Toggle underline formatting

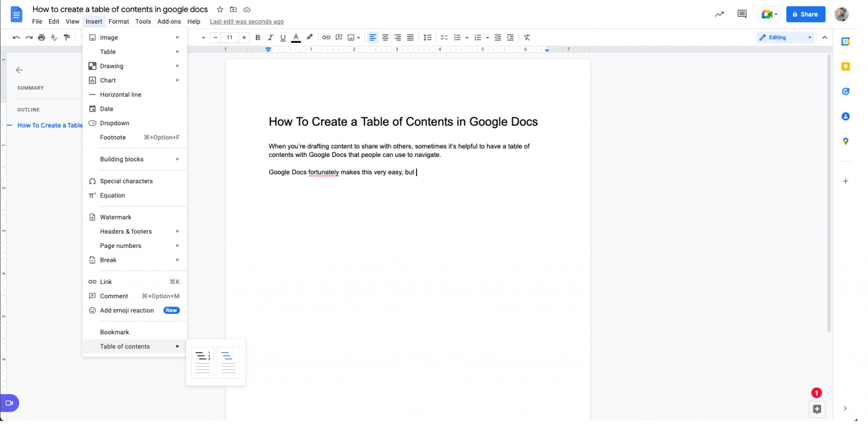pyautogui.click(x=283, y=38)
